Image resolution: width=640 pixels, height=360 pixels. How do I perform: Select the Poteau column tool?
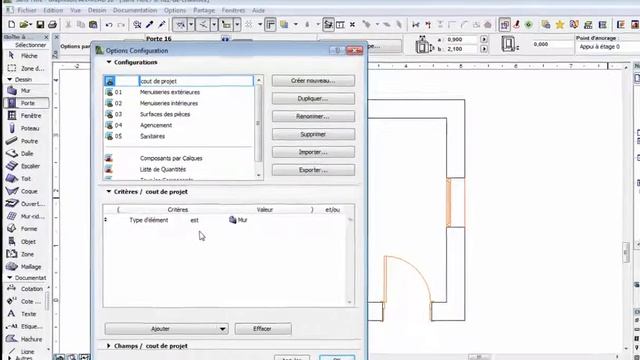(x=24, y=128)
